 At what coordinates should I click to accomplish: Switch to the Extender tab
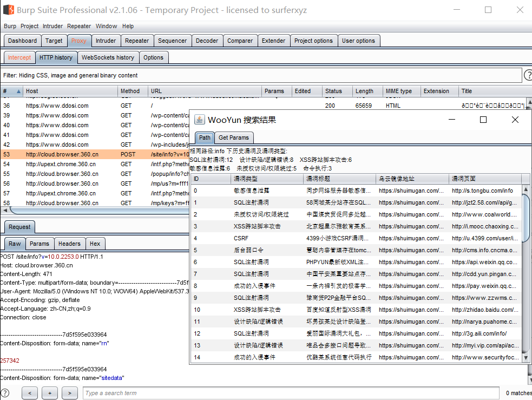tap(273, 41)
